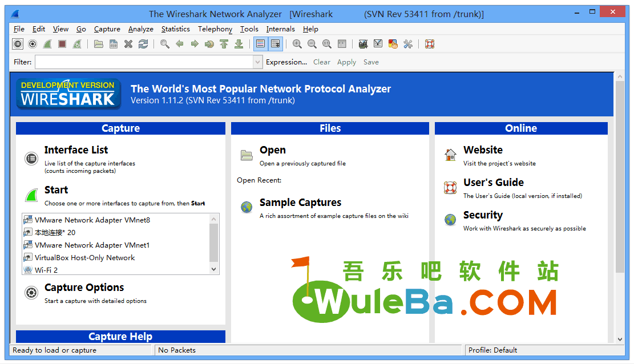Select the 本地连接* 20 interface
The width and height of the screenshot is (634, 364).
(55, 233)
